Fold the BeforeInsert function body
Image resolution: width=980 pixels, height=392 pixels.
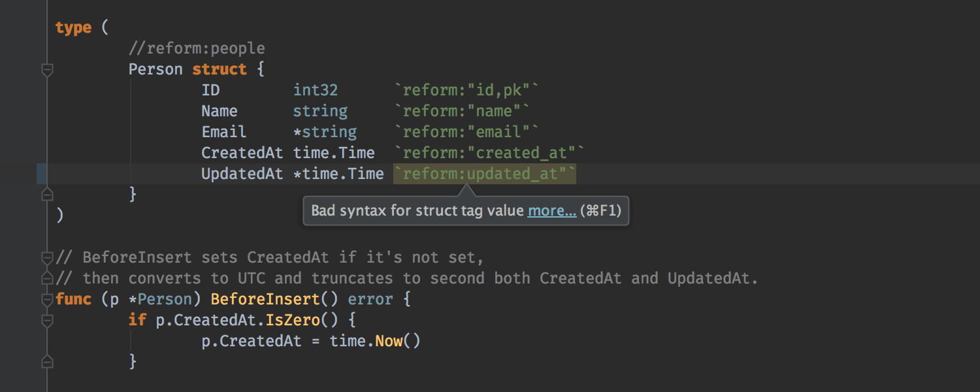coord(47,299)
